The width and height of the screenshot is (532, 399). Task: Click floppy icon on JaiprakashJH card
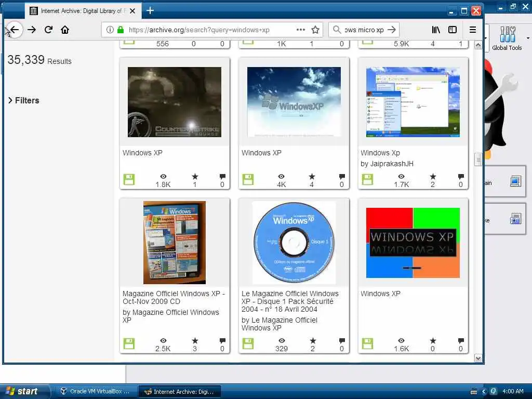[x=367, y=179]
